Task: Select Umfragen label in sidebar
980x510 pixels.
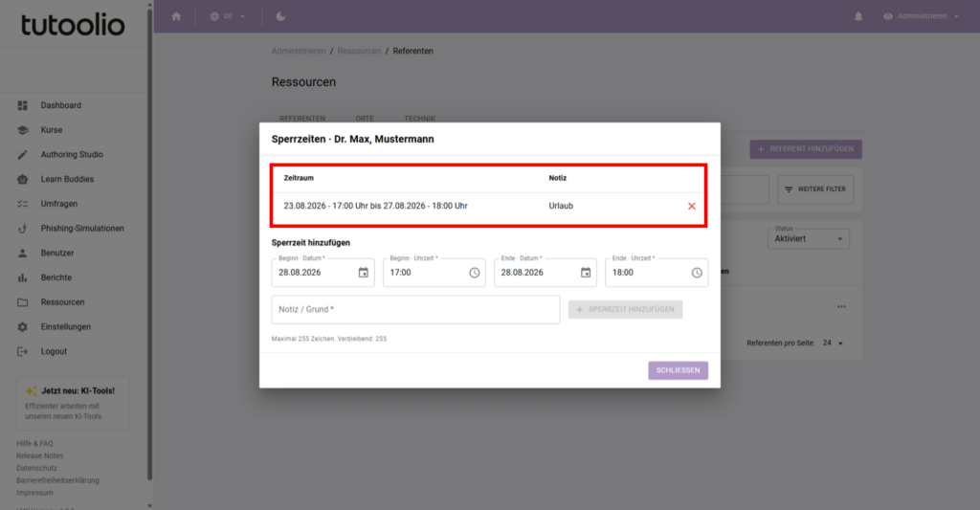Action: (x=58, y=204)
